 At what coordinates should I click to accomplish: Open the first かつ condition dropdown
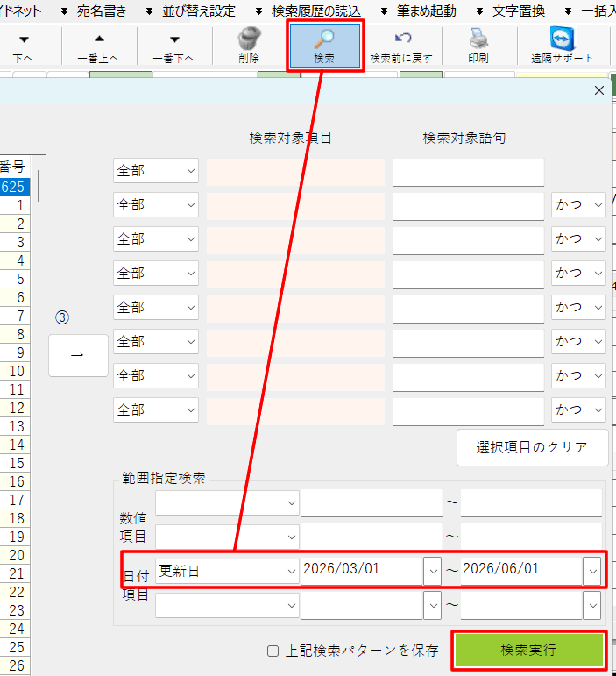578,205
